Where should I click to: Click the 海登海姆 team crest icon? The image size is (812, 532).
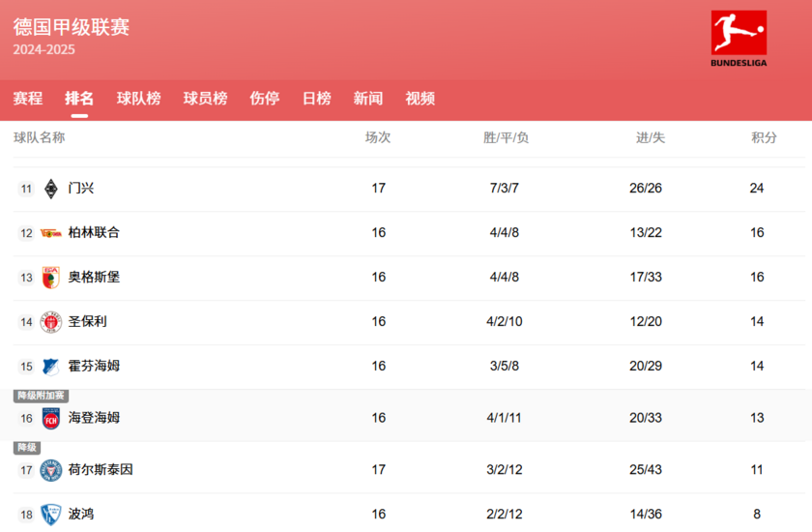coord(51,419)
